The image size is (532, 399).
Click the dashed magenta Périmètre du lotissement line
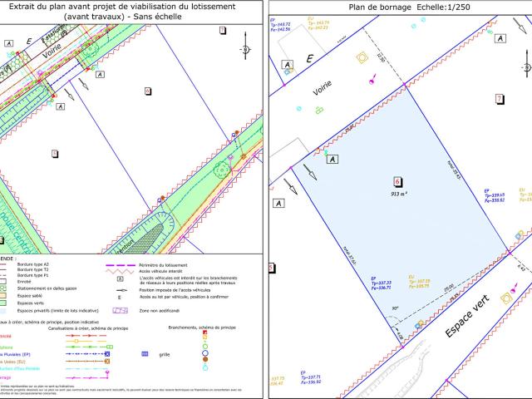[121, 265]
